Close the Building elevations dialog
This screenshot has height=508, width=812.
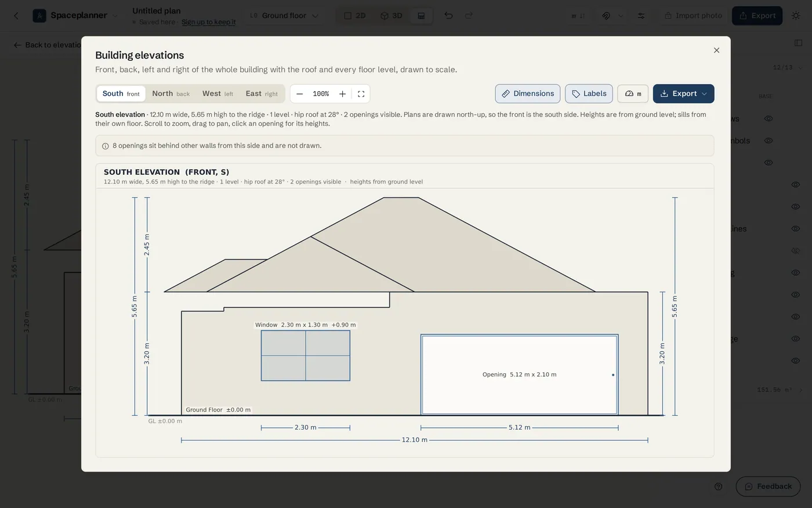716,51
